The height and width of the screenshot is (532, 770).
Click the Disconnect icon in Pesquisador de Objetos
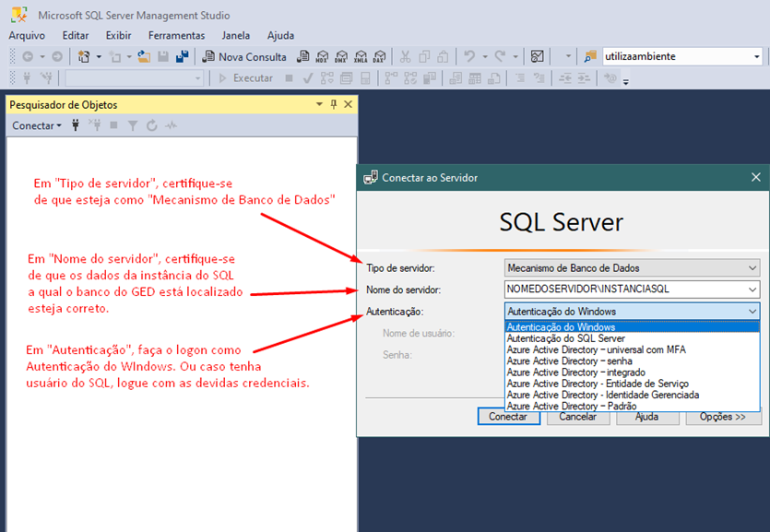point(95,125)
